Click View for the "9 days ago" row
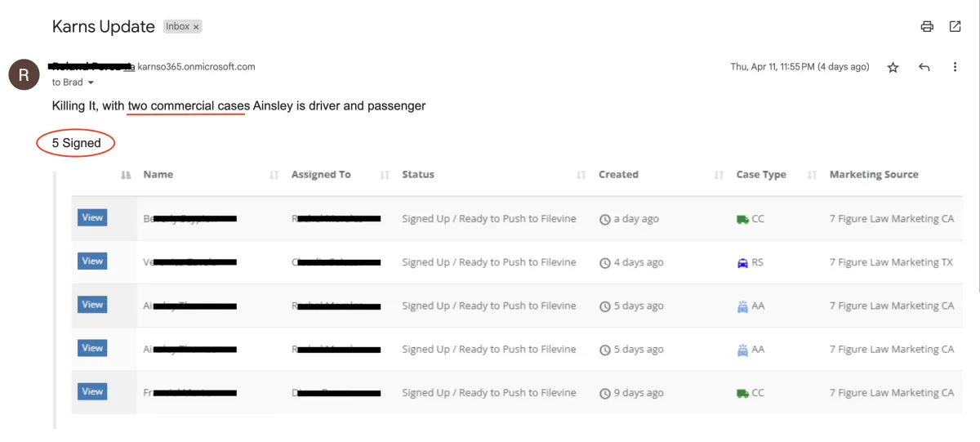980x442 pixels. 92,392
